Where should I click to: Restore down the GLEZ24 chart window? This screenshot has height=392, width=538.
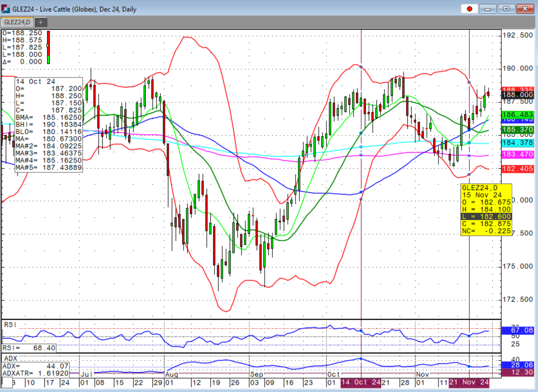[x=506, y=9]
